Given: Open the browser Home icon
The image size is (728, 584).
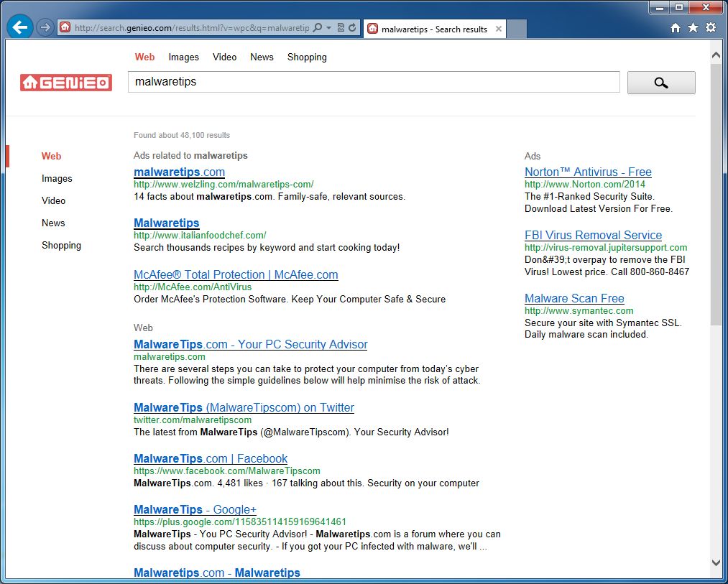Looking at the screenshot, I should pos(676,28).
